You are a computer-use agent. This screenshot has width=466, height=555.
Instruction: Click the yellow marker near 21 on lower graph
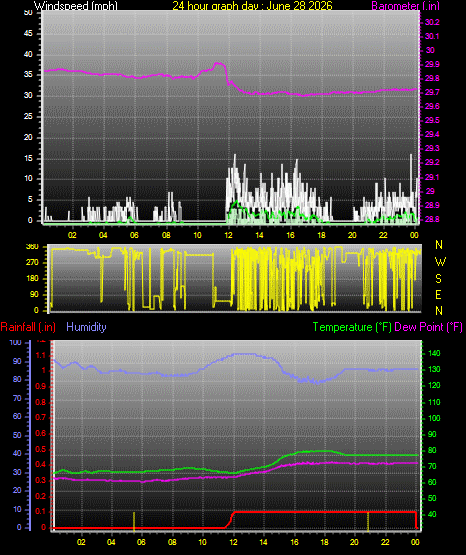(368, 521)
